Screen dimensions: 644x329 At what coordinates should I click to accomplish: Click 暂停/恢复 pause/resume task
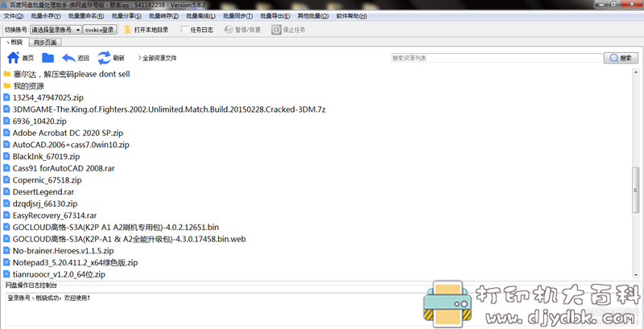[x=243, y=30]
